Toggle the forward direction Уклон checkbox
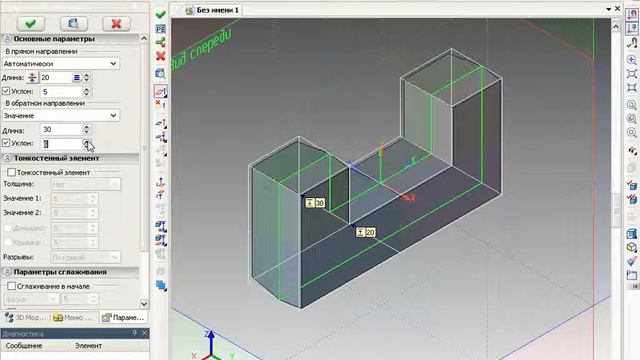 (6, 91)
